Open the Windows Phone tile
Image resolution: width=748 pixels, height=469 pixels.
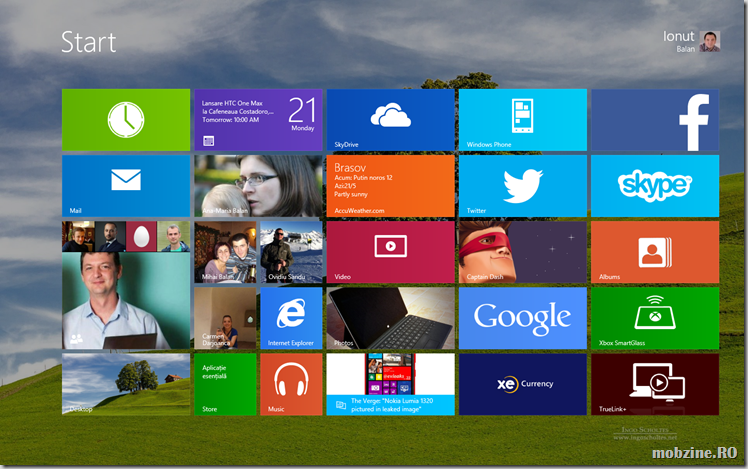tap(522, 120)
